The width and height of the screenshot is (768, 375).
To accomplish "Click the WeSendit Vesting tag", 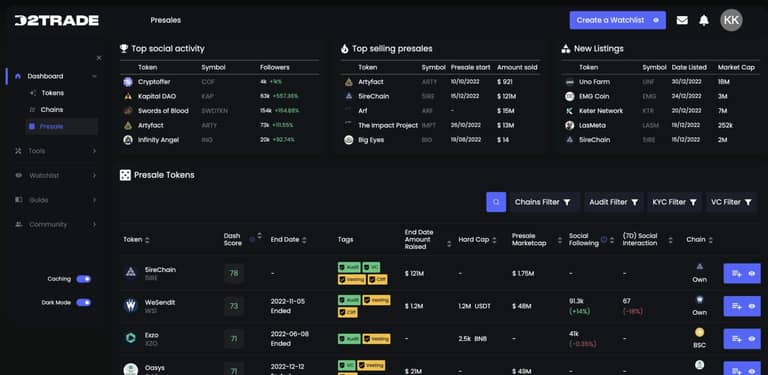I will click(376, 300).
